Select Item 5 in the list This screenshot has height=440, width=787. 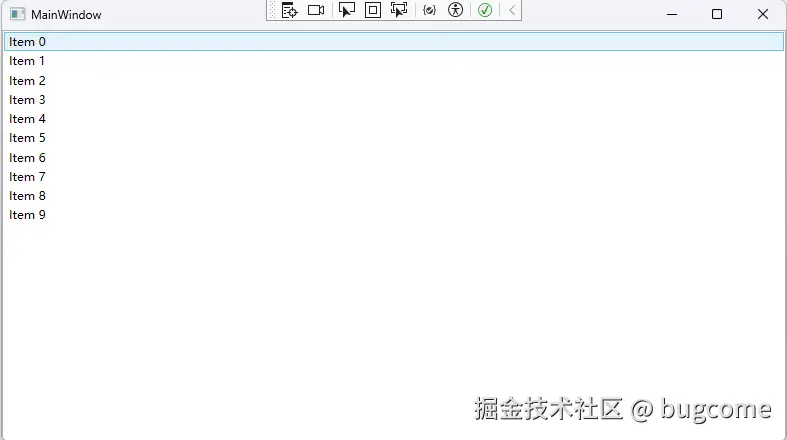[x=394, y=138]
